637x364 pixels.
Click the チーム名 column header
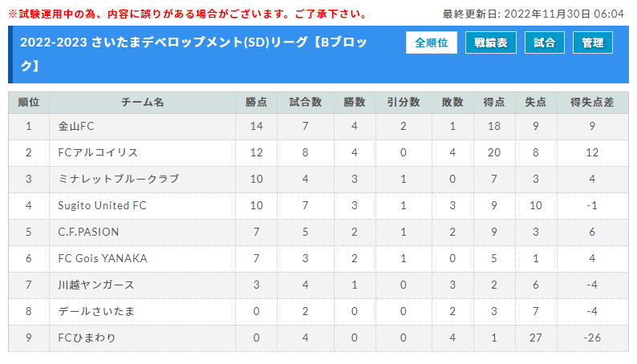tap(143, 103)
